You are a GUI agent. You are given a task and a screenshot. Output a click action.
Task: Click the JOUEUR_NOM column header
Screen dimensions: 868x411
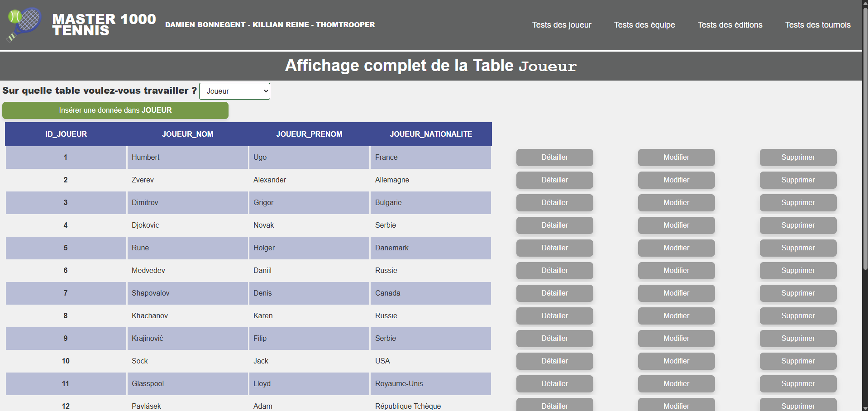coord(188,134)
